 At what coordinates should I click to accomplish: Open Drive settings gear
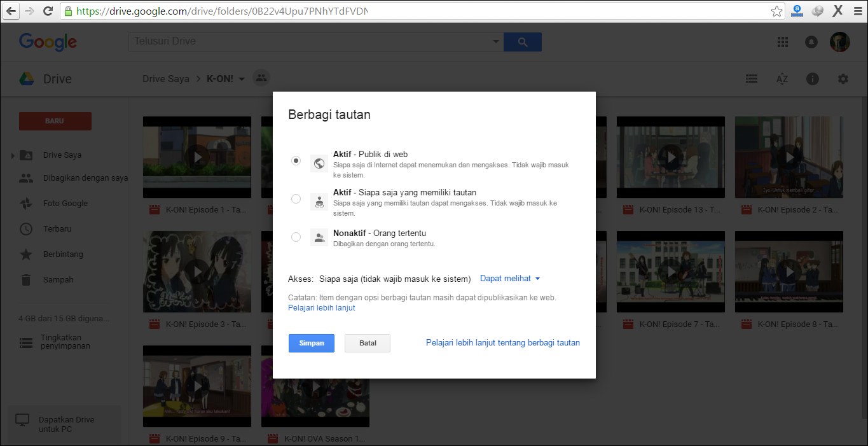pyautogui.click(x=843, y=79)
